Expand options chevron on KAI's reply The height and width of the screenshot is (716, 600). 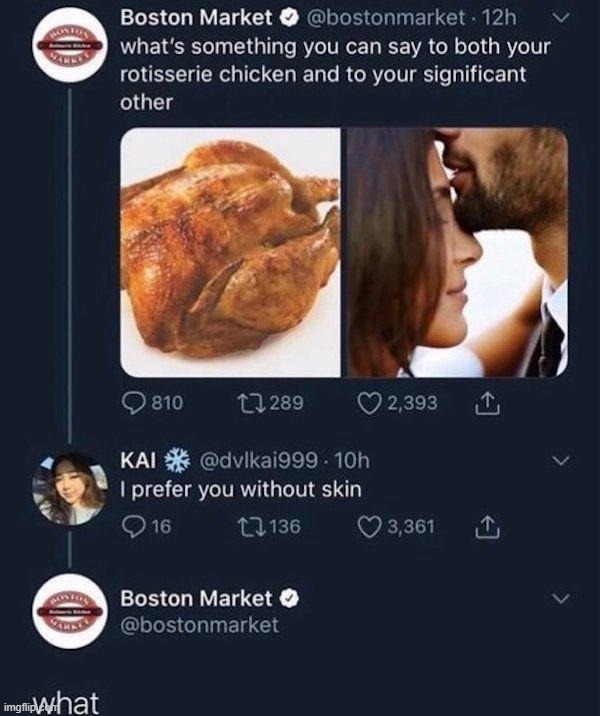point(559,461)
